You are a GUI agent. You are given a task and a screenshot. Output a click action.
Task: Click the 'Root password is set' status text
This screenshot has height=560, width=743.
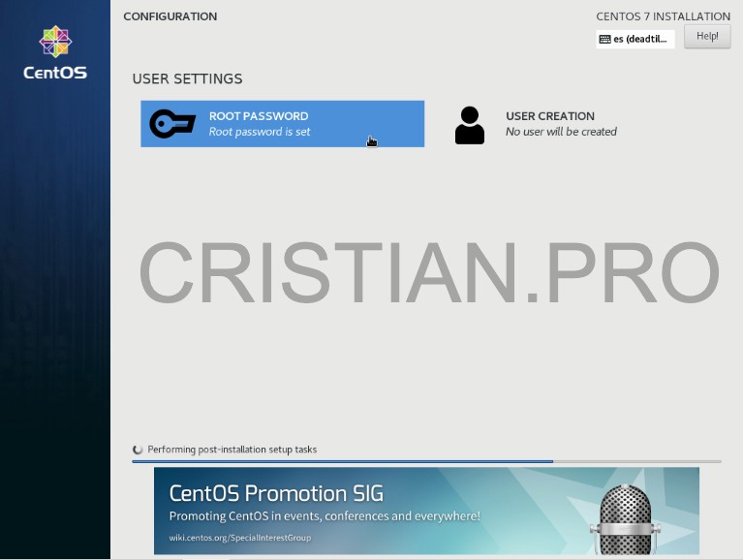(x=260, y=132)
